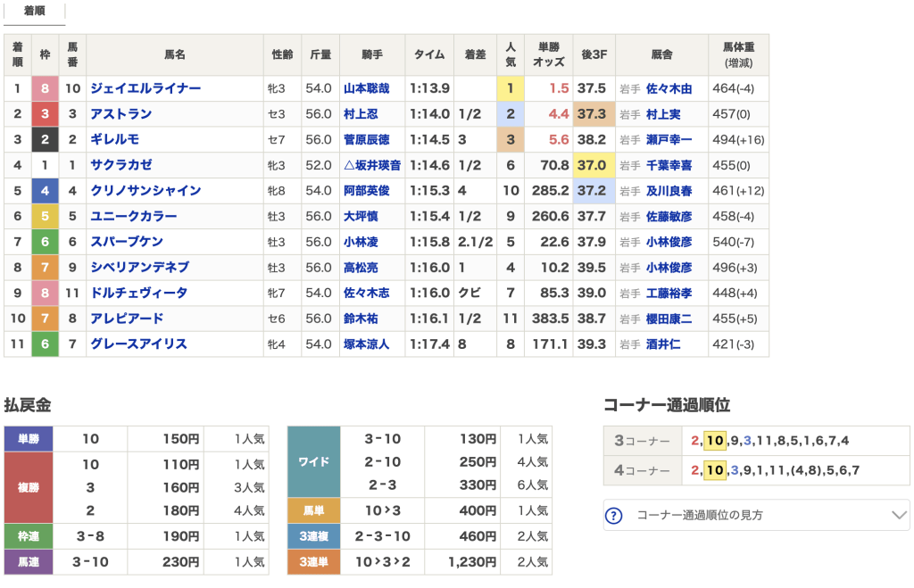Image resolution: width=914 pixels, height=588 pixels.
Task: Click the ワイド payout label
Action: (313, 461)
